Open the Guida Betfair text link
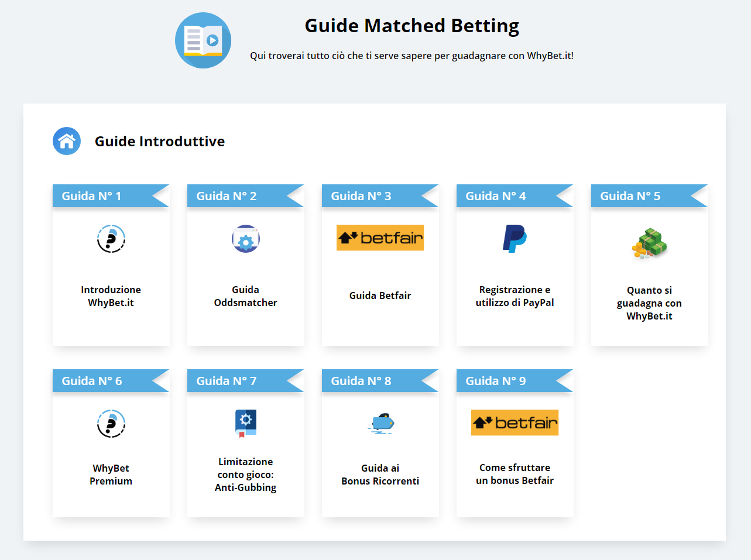Image resolution: width=751 pixels, height=560 pixels. pyautogui.click(x=380, y=296)
